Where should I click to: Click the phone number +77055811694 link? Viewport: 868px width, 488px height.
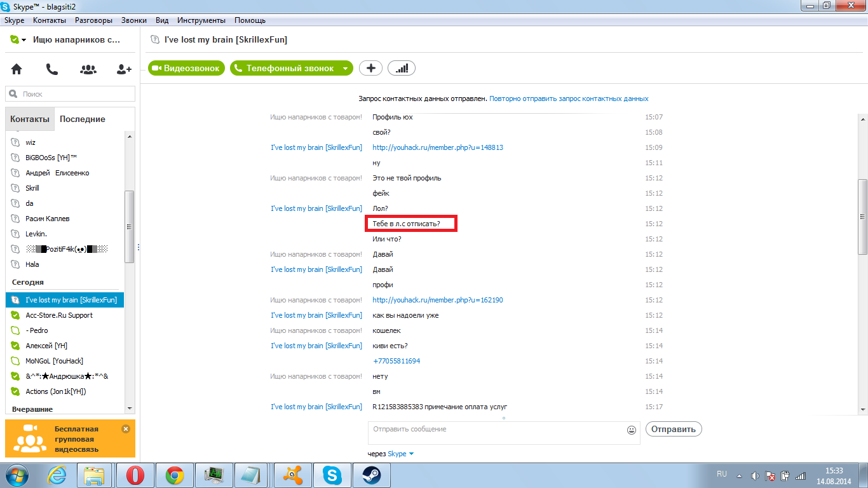tap(397, 361)
